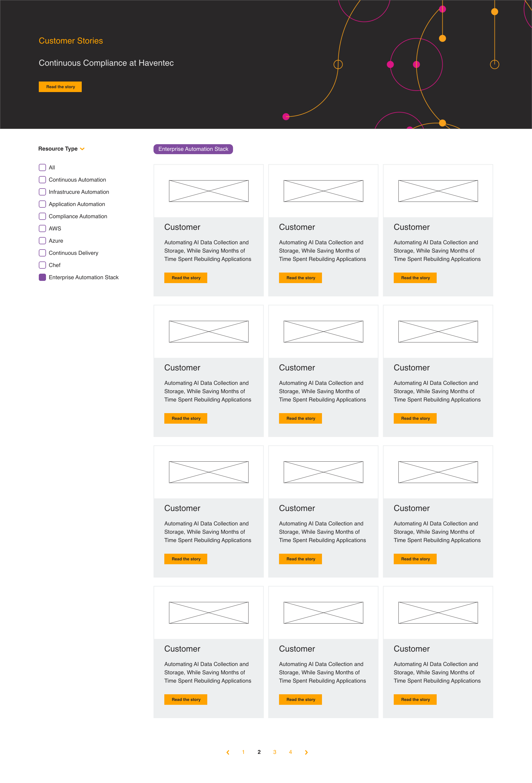Read the story on the first card, bottom row
The image size is (532, 783).
click(x=186, y=700)
